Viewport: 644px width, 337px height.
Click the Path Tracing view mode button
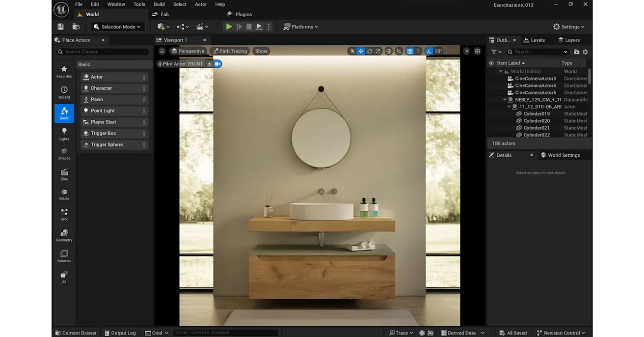pos(230,51)
